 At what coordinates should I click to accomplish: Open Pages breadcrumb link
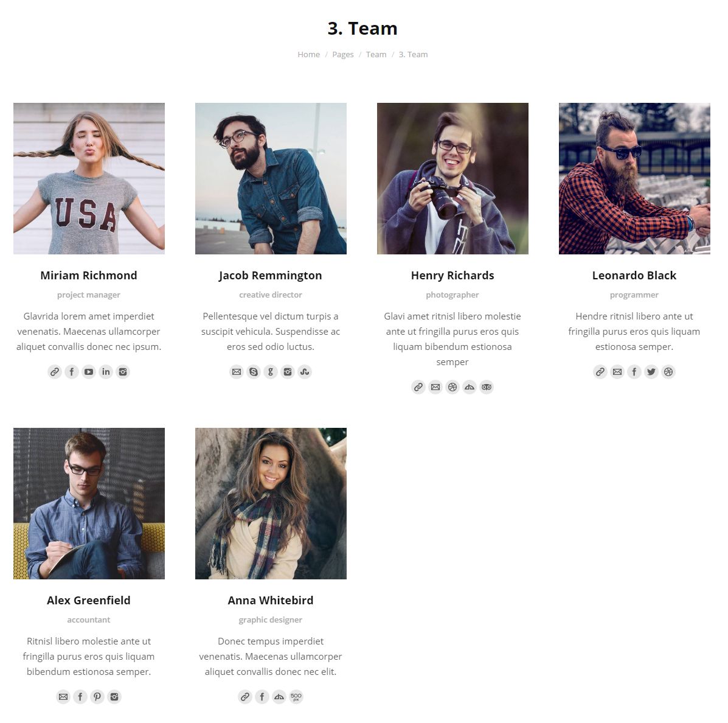point(342,54)
